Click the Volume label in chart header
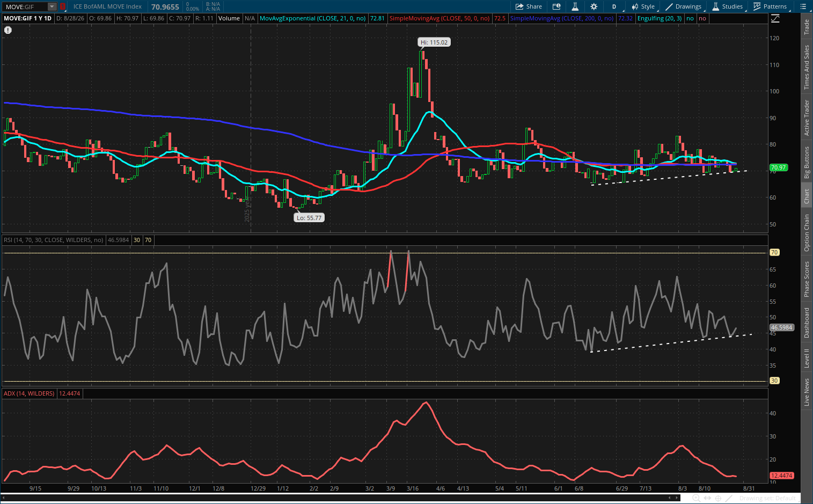Image resolution: width=813 pixels, height=504 pixels. 229,18
